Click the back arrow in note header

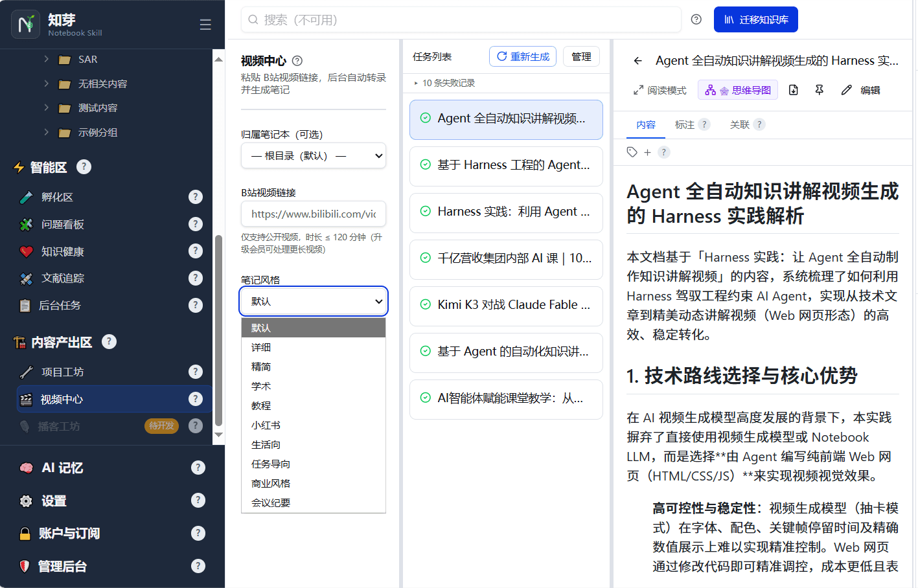click(638, 61)
